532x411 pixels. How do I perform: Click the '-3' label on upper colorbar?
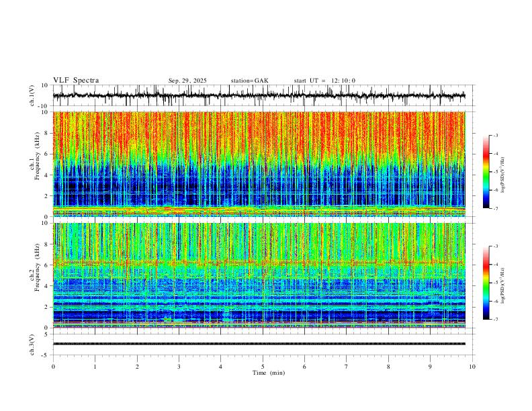(x=495, y=135)
